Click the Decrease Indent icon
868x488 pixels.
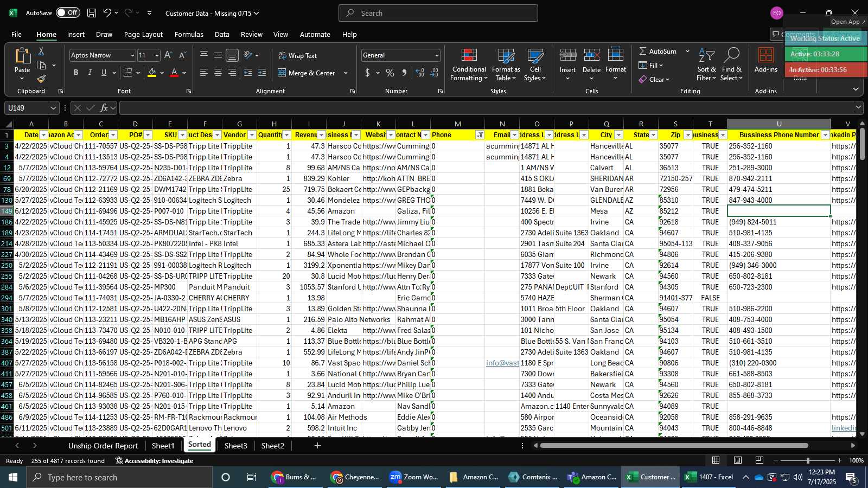pyautogui.click(x=248, y=73)
